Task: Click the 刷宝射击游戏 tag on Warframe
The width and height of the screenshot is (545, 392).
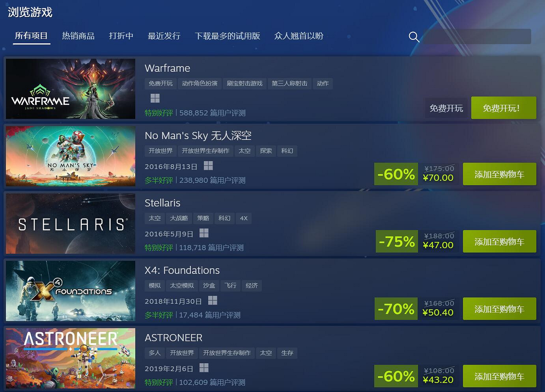Action: (x=245, y=84)
